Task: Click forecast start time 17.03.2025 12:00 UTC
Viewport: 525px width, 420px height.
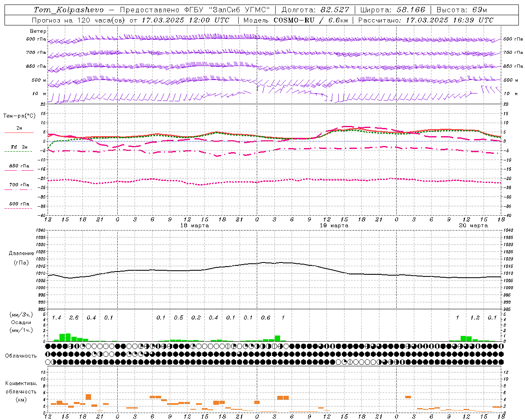Action: [x=185, y=20]
